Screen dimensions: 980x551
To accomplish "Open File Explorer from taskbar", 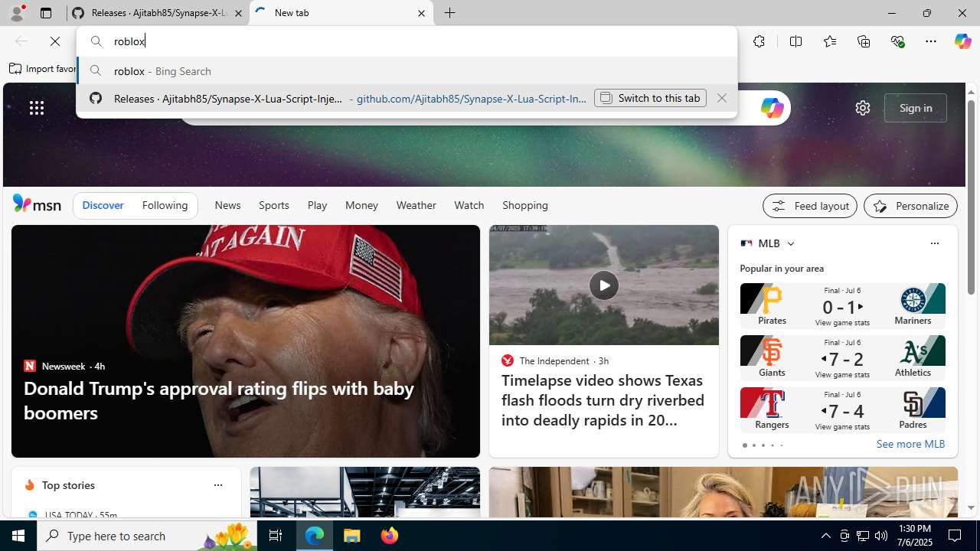I will click(x=352, y=536).
